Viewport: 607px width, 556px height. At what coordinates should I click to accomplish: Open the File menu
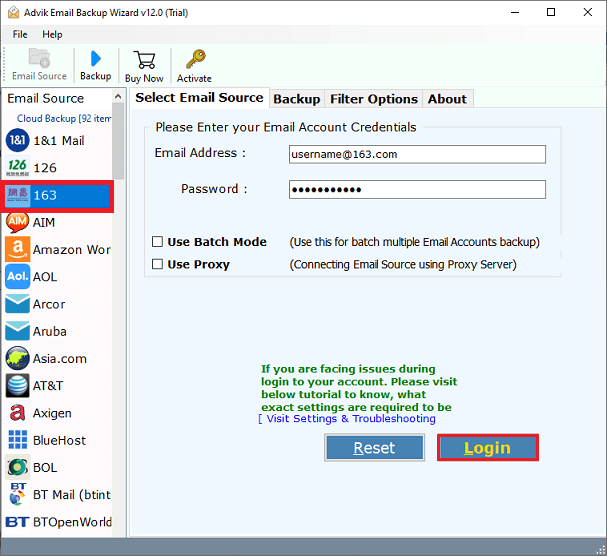point(20,34)
